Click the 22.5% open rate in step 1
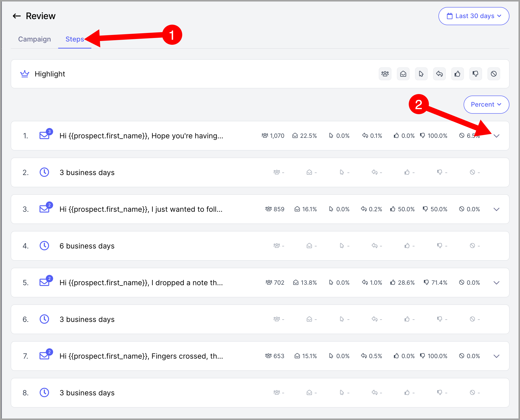This screenshot has width=520, height=420. point(305,136)
